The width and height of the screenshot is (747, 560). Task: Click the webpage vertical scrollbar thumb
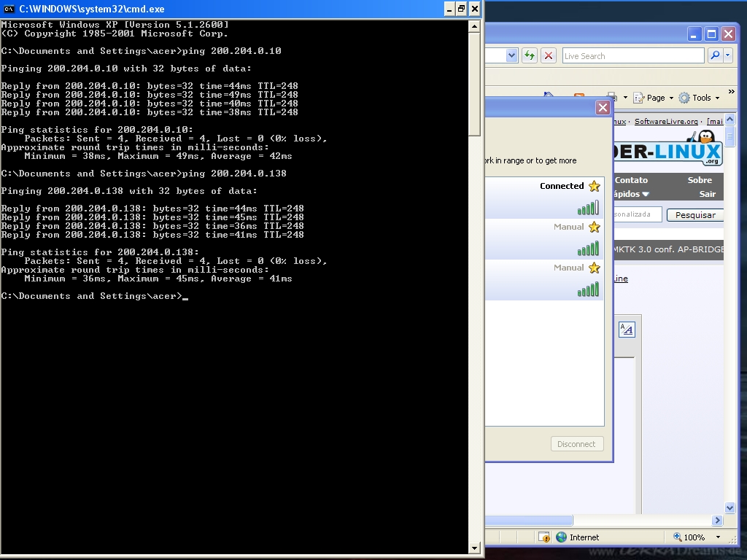point(729,135)
